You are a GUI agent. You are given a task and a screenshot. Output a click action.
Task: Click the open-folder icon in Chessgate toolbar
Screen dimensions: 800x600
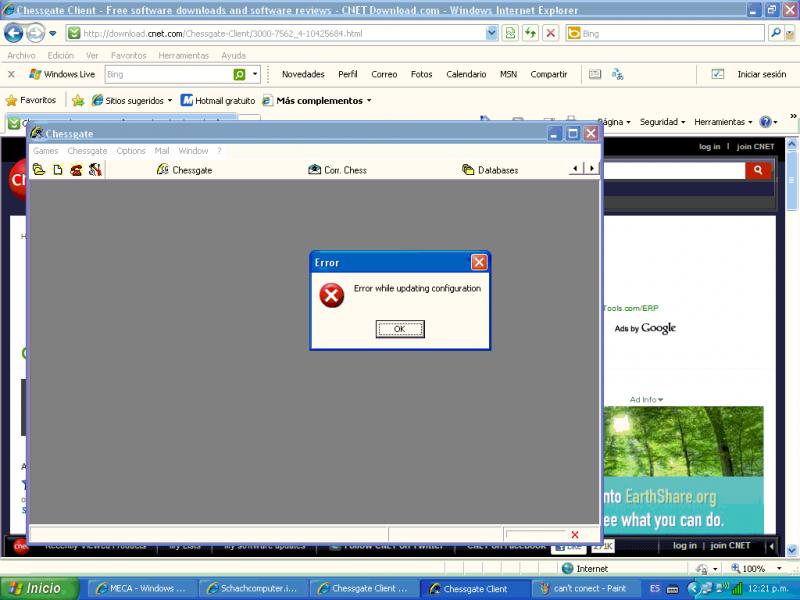(39, 169)
